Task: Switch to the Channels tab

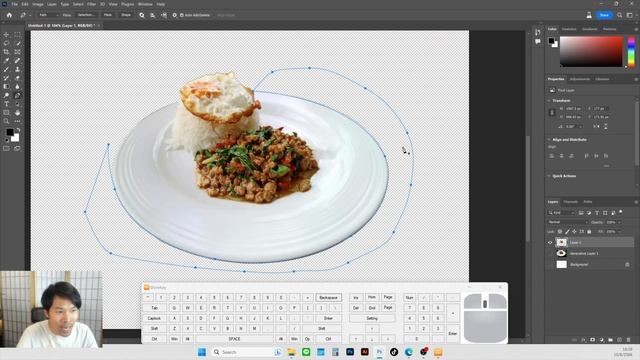Action: (571, 202)
